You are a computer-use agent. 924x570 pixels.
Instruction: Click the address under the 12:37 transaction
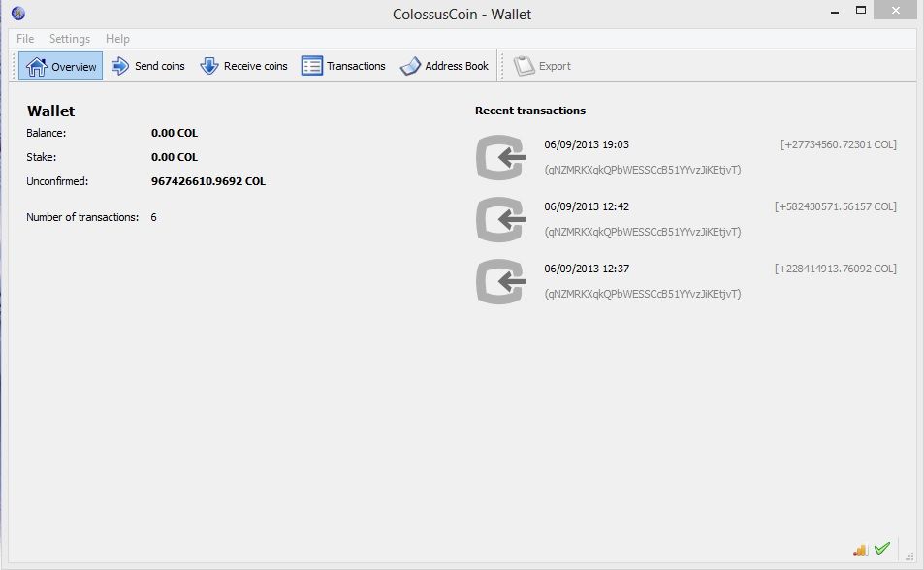pos(642,294)
